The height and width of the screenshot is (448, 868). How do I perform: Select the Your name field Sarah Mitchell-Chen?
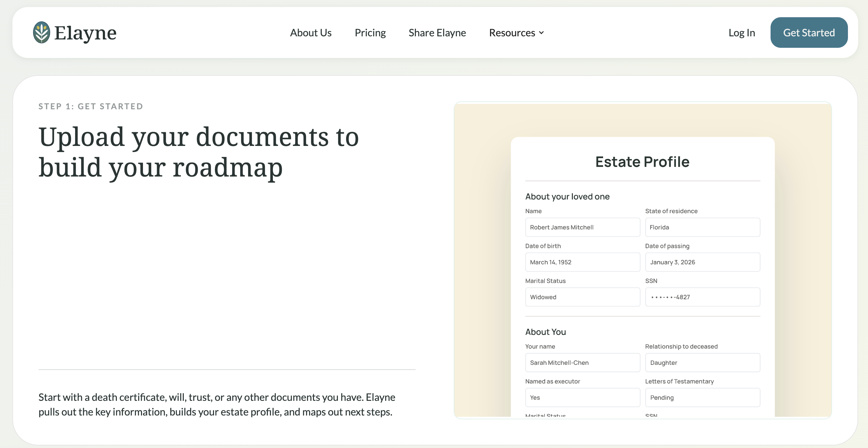pos(583,362)
